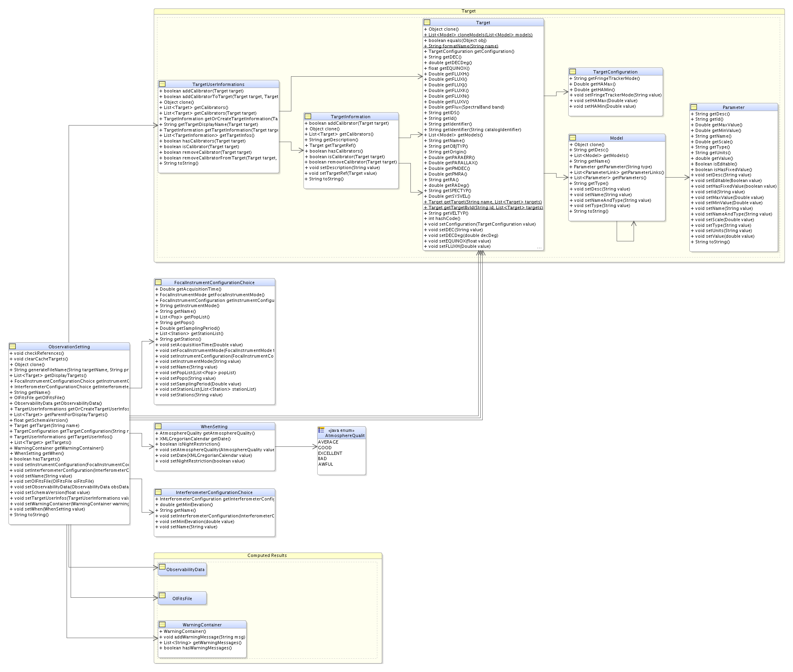The height and width of the screenshot is (672, 793).
Task: Select 'Double getHAMax()' in TargetConfiguration
Action: 592,84
